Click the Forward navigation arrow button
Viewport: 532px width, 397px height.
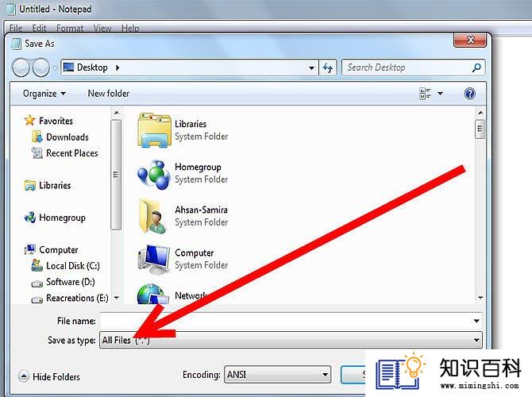click(40, 67)
